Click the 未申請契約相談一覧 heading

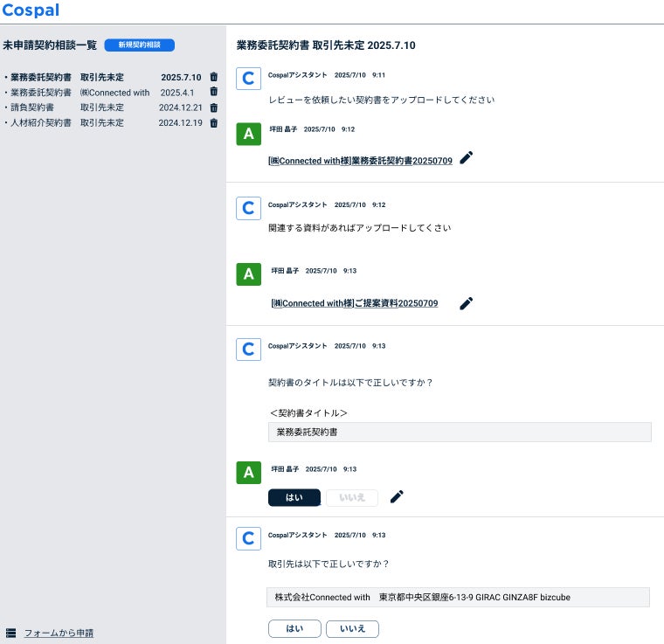coord(50,45)
